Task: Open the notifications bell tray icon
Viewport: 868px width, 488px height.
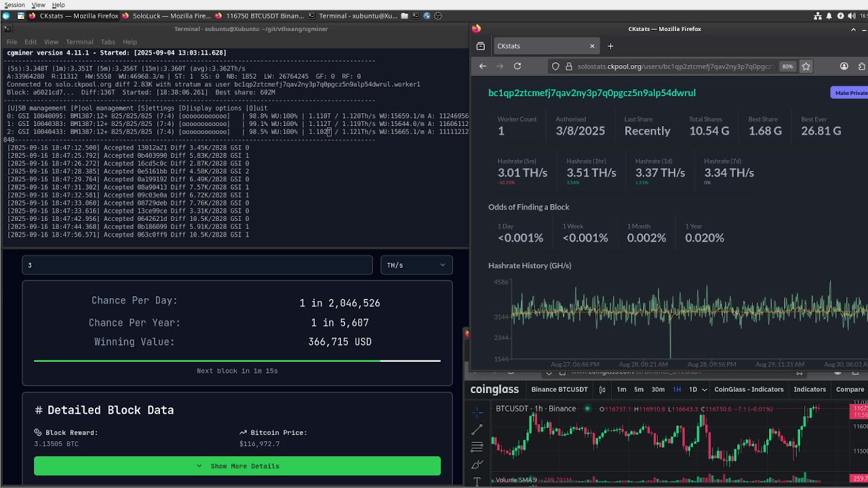Action: point(829,16)
